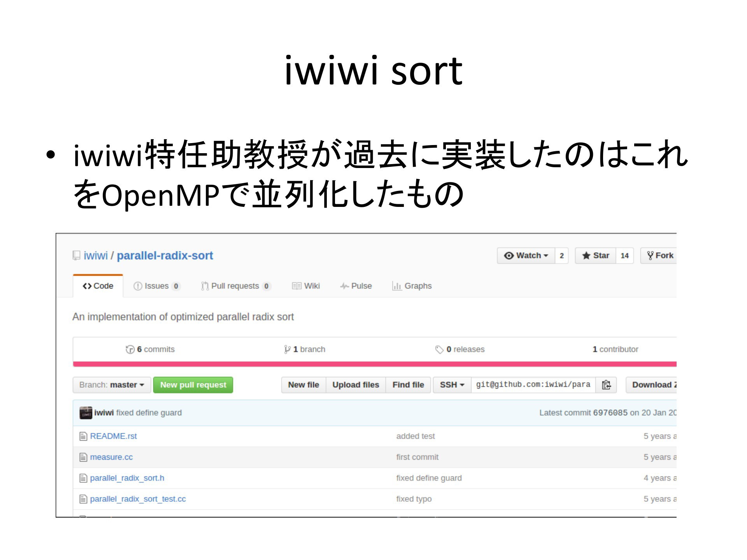Fork the repository
The height and width of the screenshot is (560, 747).
659,255
